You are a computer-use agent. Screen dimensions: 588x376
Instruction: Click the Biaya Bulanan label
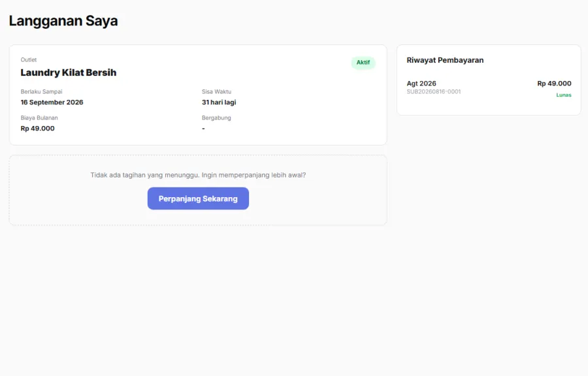[39, 118]
